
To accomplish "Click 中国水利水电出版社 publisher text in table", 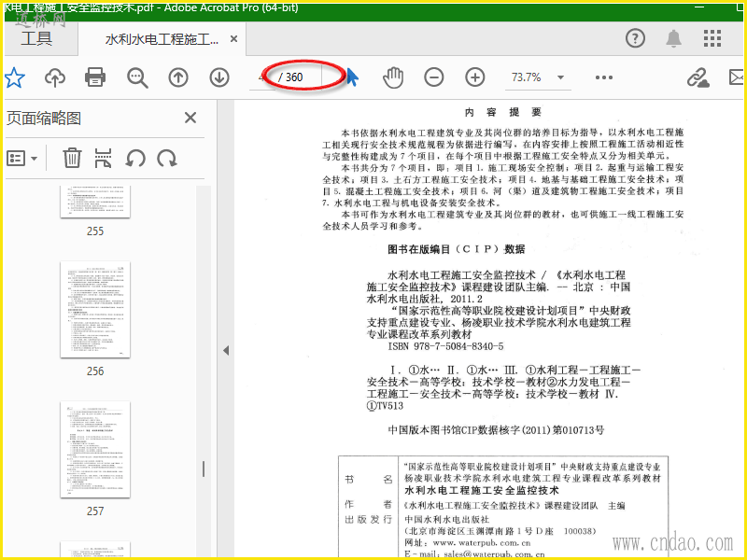I will (447, 519).
